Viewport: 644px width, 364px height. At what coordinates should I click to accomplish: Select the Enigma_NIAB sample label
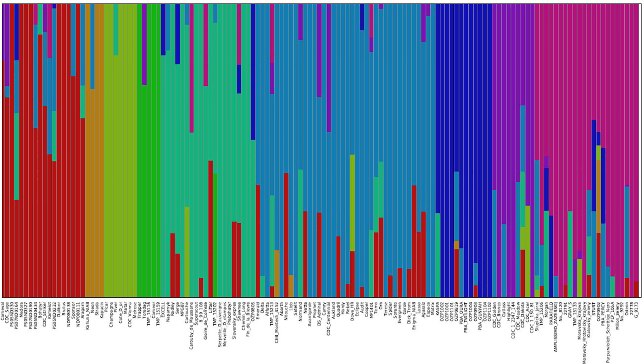click(414, 316)
